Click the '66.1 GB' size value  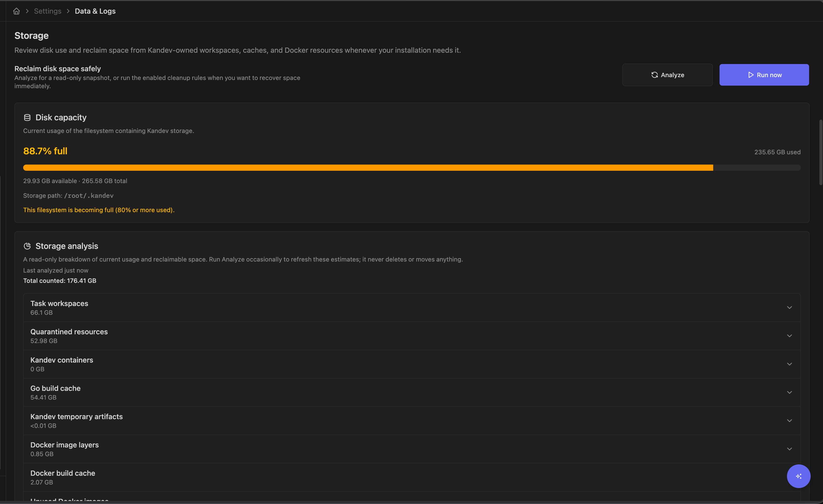(41, 312)
